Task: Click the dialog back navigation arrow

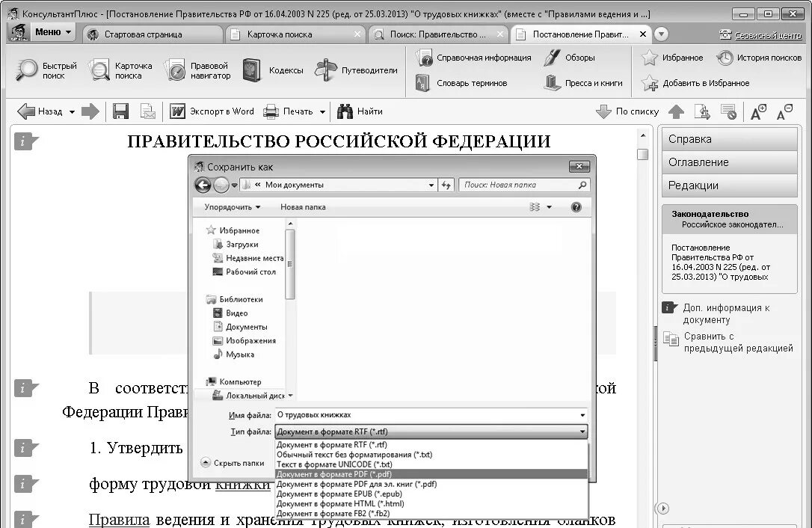Action: click(x=203, y=185)
